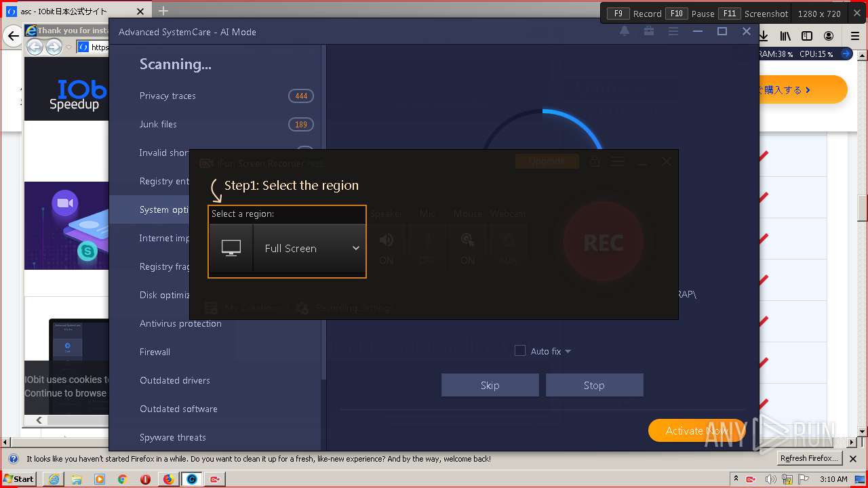Click the Activate Now button

click(697, 430)
